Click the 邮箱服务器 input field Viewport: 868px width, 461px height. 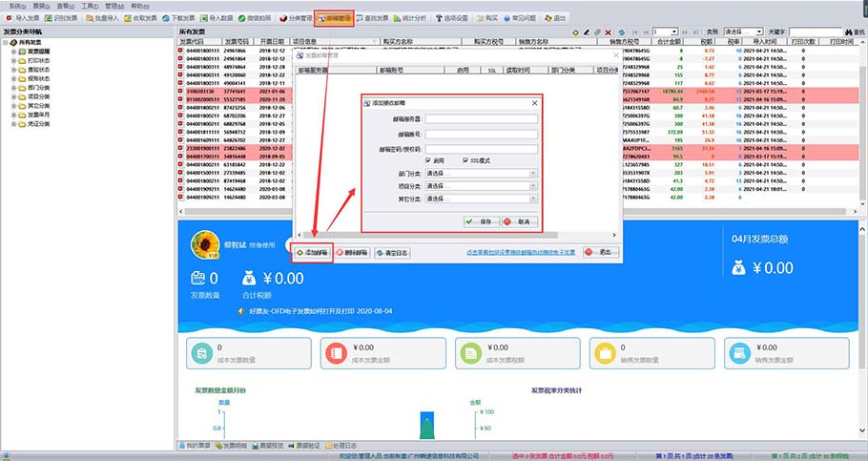481,119
